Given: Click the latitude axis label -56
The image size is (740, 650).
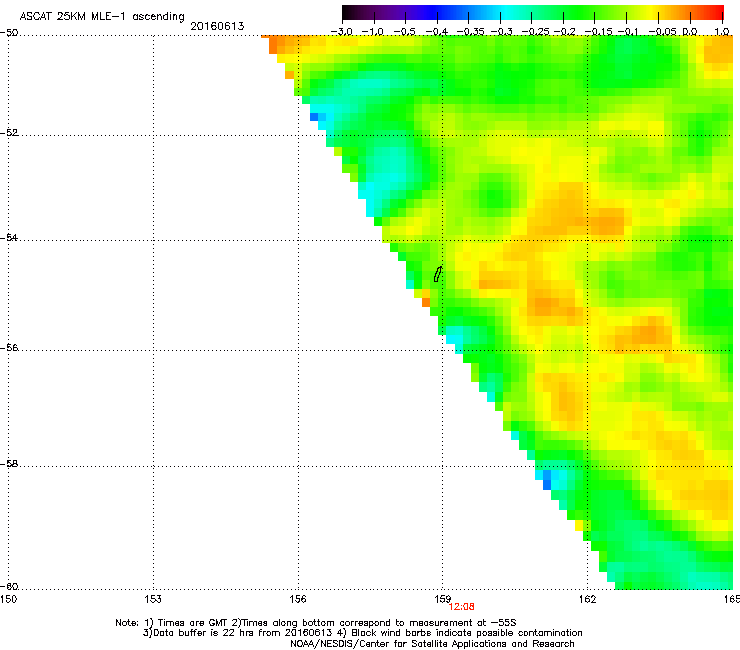Looking at the screenshot, I should tap(9, 347).
